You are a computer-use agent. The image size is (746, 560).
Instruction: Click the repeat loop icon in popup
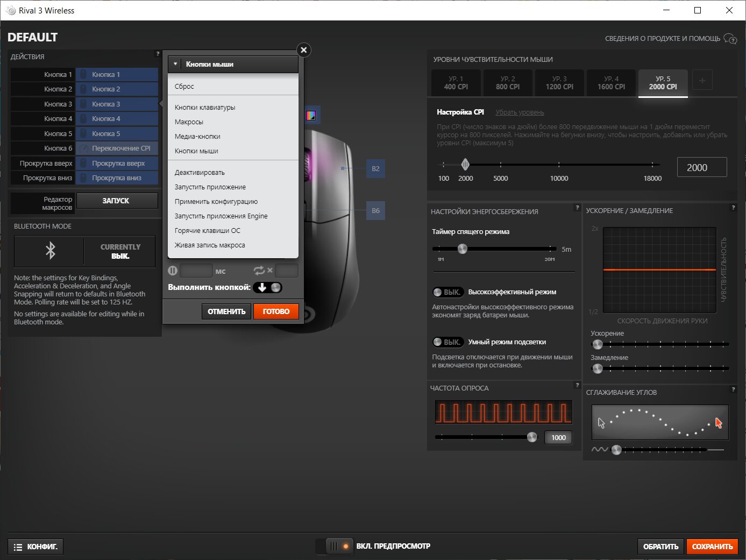[x=259, y=271]
